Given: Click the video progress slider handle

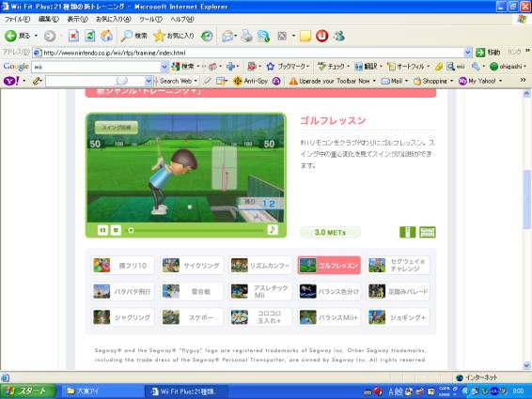Looking at the screenshot, I should pyautogui.click(x=131, y=231).
